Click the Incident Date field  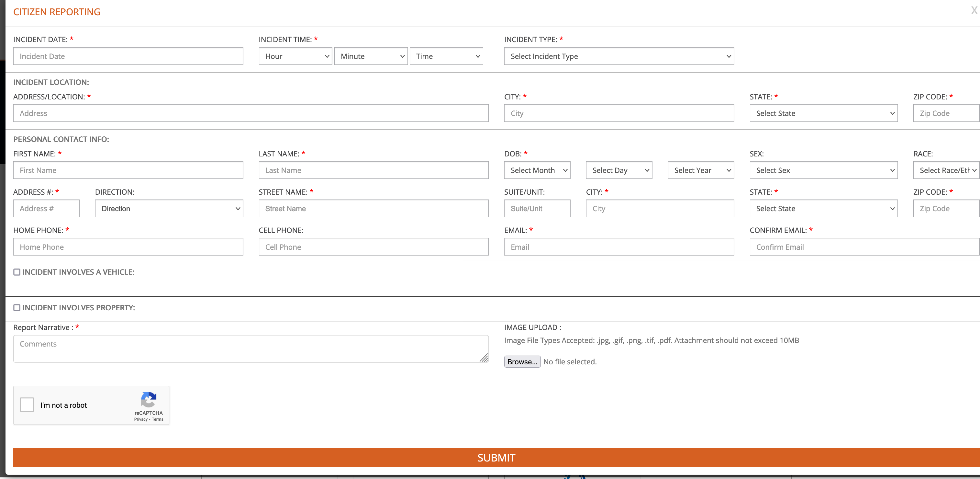tap(128, 56)
